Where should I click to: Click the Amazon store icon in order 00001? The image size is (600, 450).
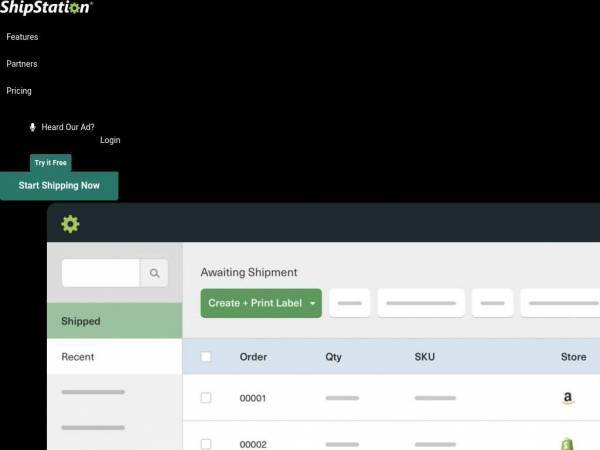coord(568,398)
